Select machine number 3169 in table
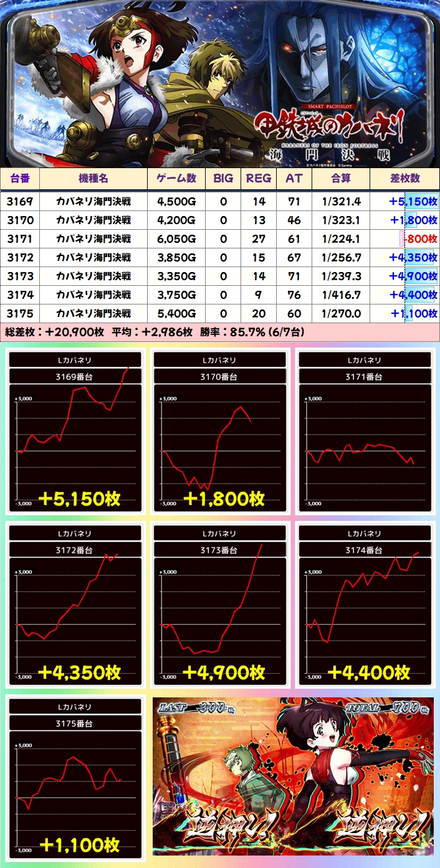 tap(20, 201)
